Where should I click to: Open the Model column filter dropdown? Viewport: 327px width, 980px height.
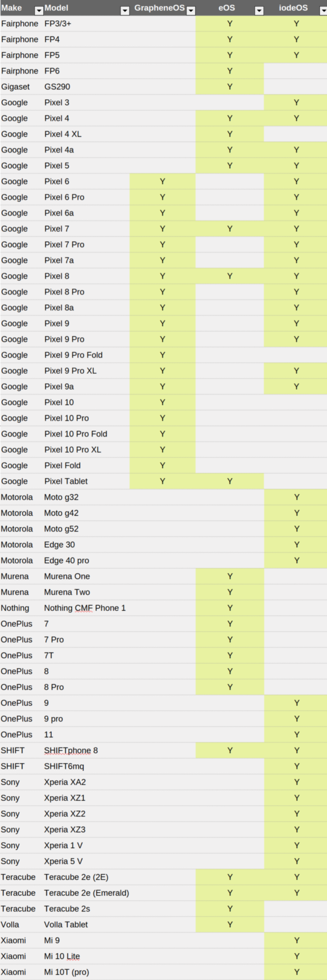click(x=125, y=11)
